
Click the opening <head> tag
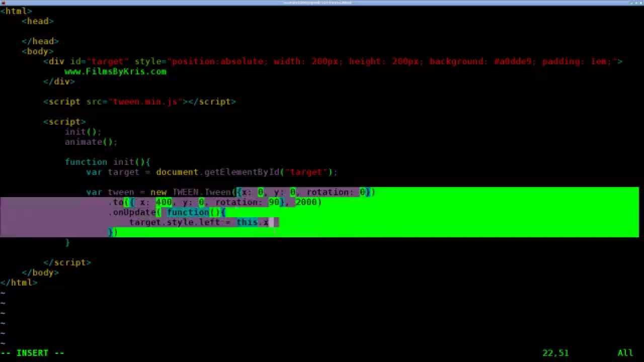(x=38, y=21)
